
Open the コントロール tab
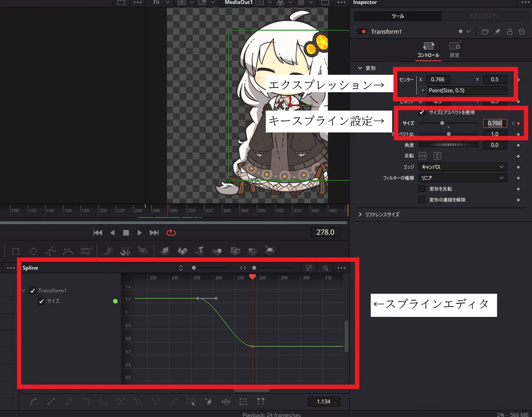pos(428,51)
